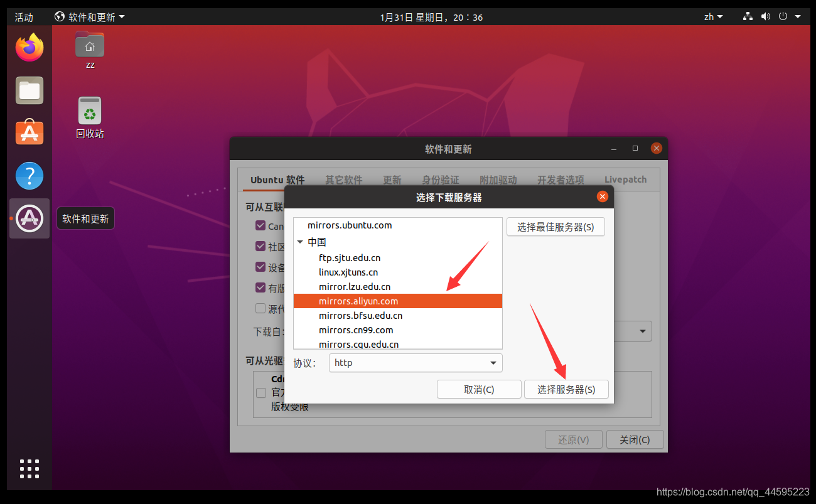Minimize the Software & Updates window
The image size is (816, 504).
tap(614, 149)
